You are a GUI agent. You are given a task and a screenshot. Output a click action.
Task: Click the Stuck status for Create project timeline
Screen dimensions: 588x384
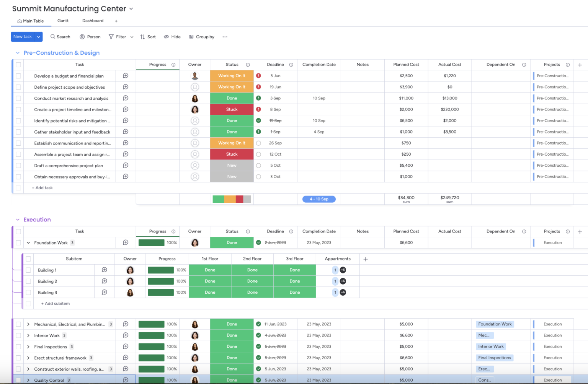pos(232,109)
